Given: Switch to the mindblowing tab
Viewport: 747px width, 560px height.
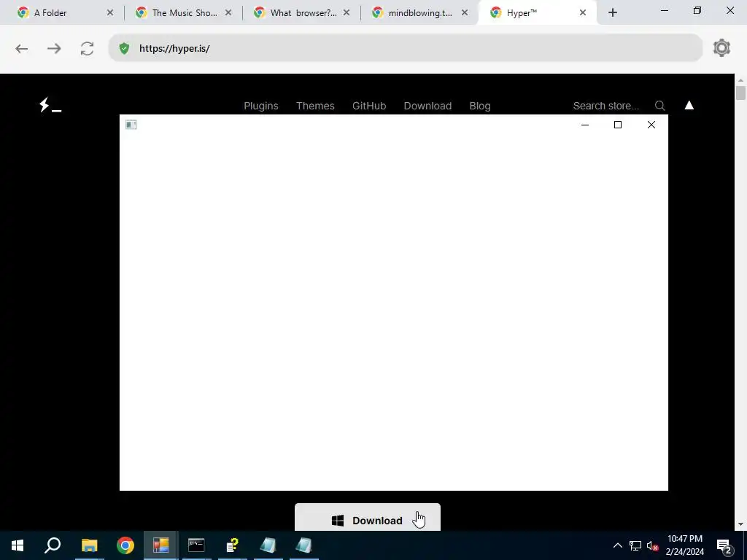Looking at the screenshot, I should pos(421,13).
